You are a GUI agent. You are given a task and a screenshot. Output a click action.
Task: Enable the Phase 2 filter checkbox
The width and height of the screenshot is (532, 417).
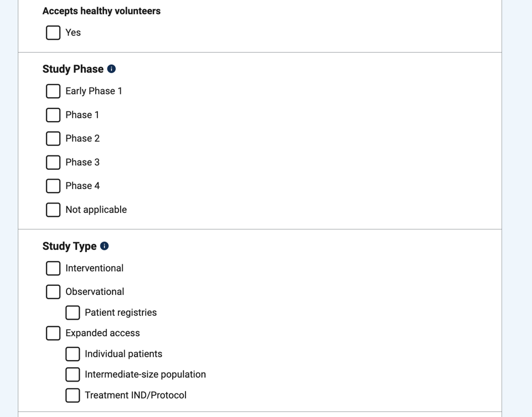tap(53, 138)
